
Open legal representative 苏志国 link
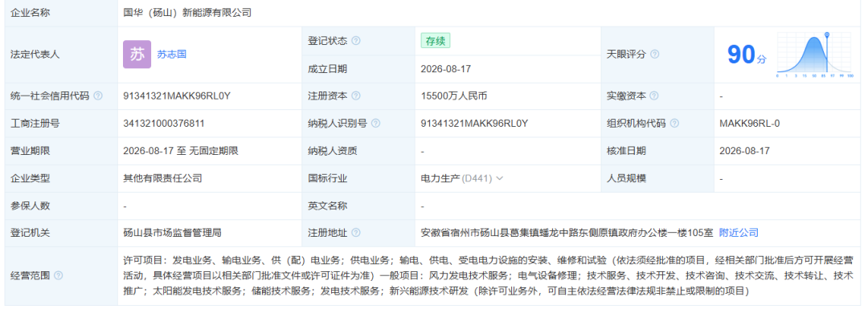point(172,54)
